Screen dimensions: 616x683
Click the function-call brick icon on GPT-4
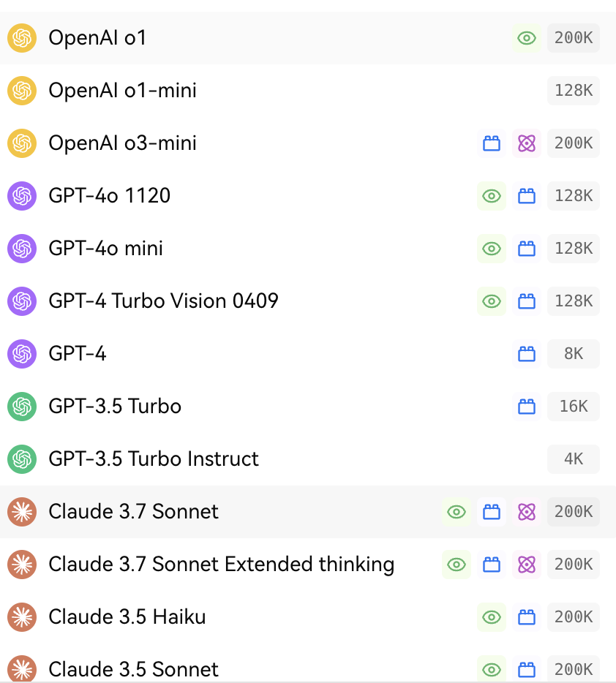pyautogui.click(x=526, y=354)
